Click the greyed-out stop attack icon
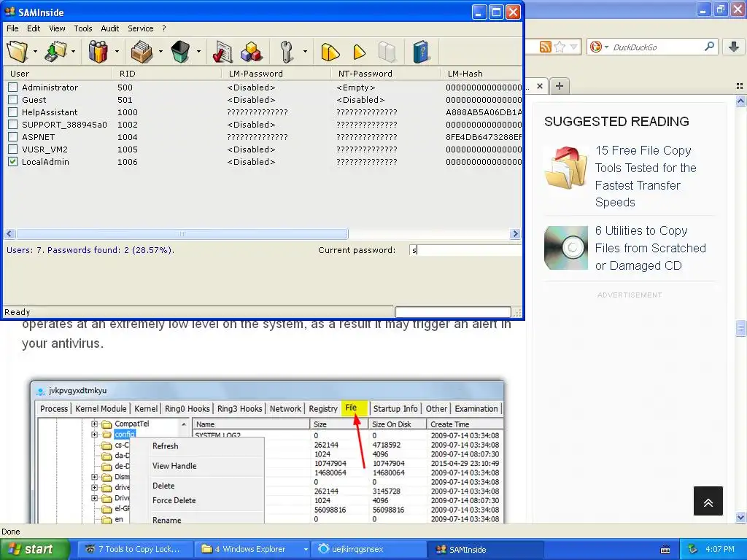The width and height of the screenshot is (747, 560). click(x=387, y=52)
